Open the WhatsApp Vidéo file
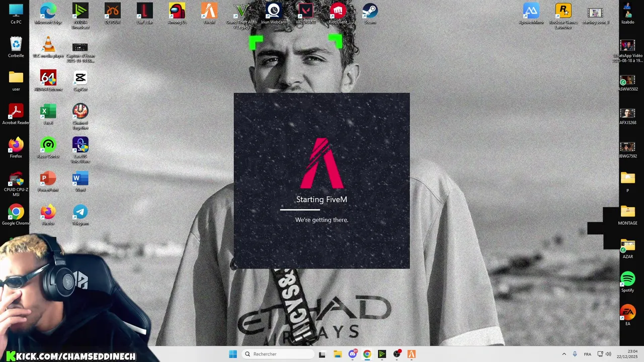 click(x=628, y=50)
